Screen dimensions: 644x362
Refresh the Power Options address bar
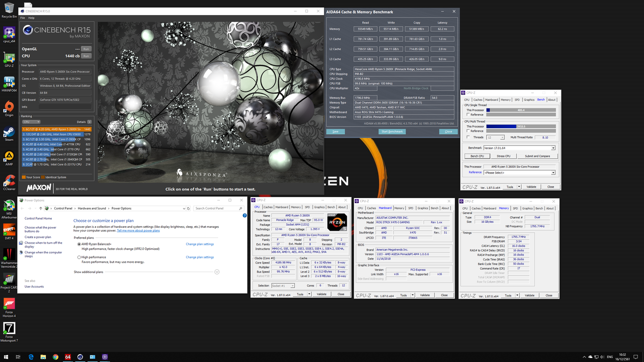click(x=189, y=208)
